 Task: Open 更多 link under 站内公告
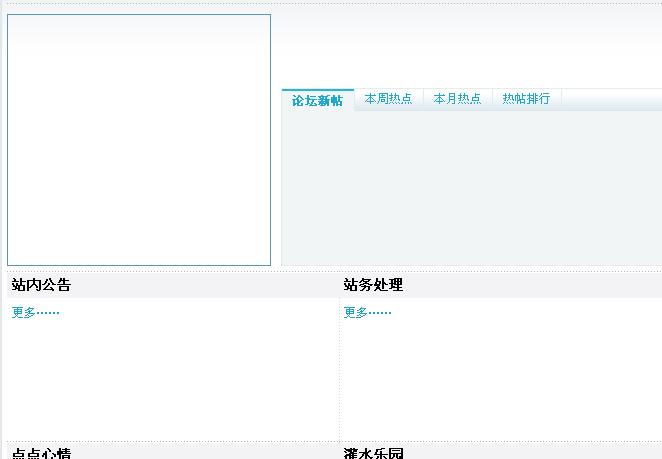[35, 312]
